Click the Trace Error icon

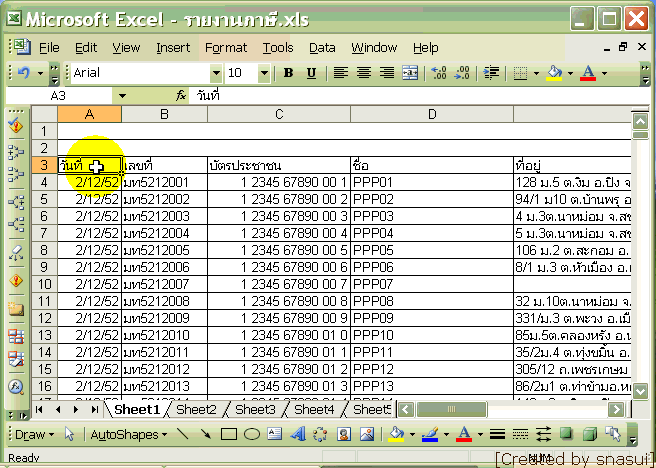point(16,280)
